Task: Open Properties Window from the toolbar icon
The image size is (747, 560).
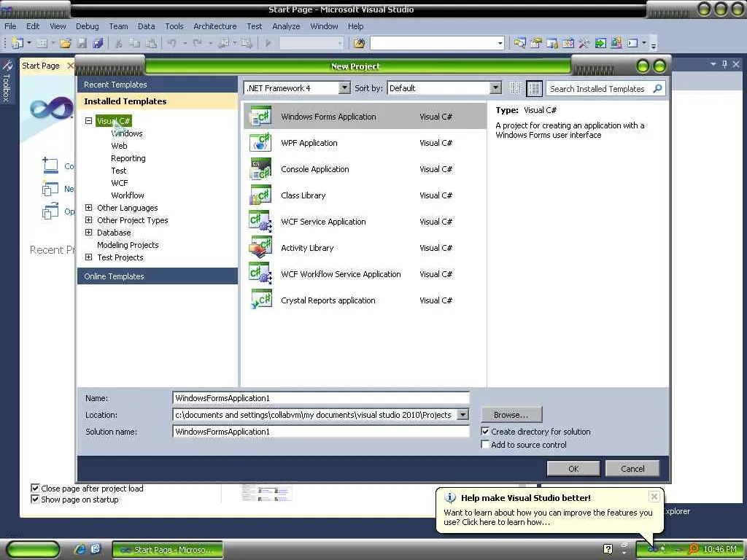Action: point(536,43)
